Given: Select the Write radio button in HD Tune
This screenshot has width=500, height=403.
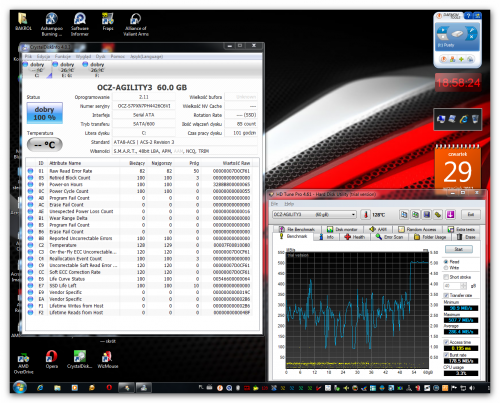Looking at the screenshot, I should click(x=446, y=268).
